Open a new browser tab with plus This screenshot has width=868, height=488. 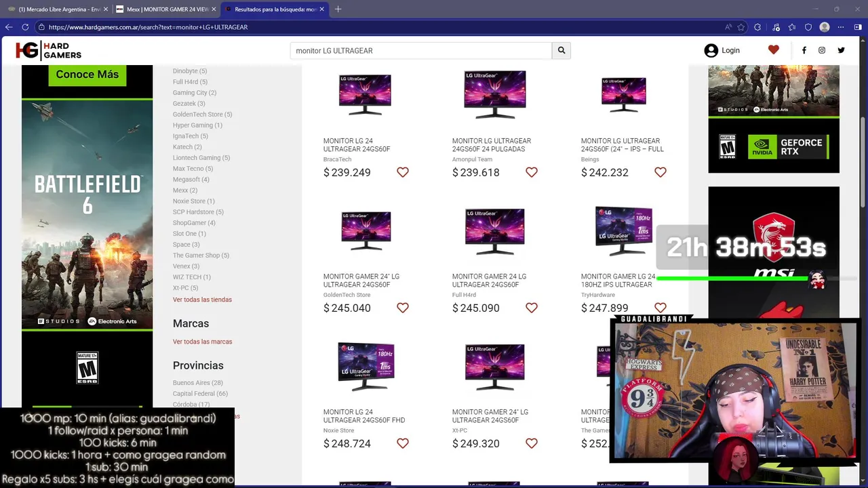(338, 9)
